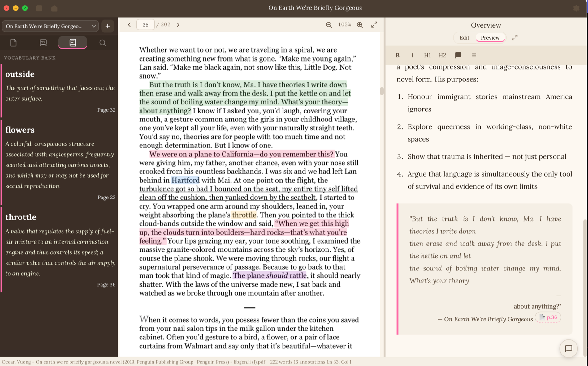Image resolution: width=588 pixels, height=366 pixels.
Task: Click blue highlighted word 'Hartford'
Action: click(x=185, y=180)
